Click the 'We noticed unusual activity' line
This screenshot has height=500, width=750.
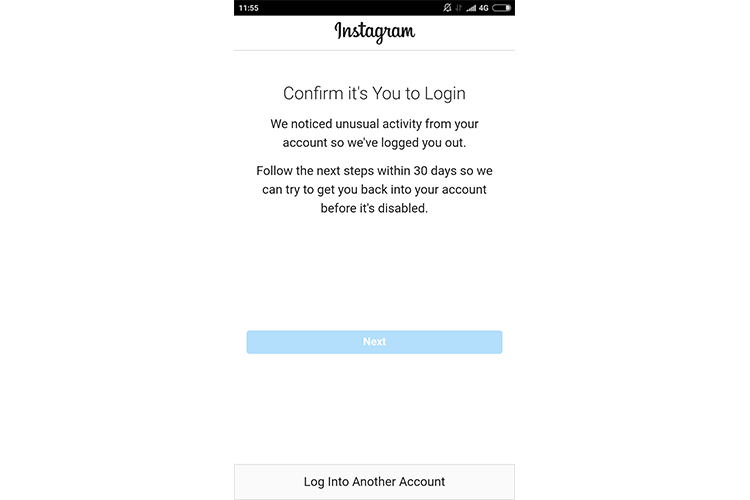point(374,124)
